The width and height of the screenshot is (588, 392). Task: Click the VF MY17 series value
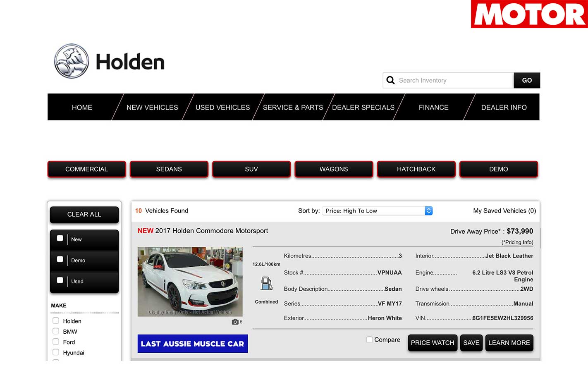coord(390,304)
